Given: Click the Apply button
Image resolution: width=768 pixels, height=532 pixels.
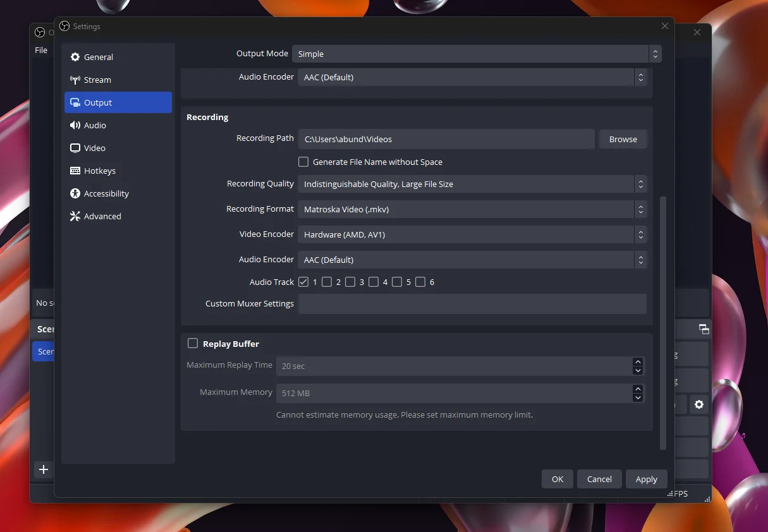Looking at the screenshot, I should click(646, 479).
